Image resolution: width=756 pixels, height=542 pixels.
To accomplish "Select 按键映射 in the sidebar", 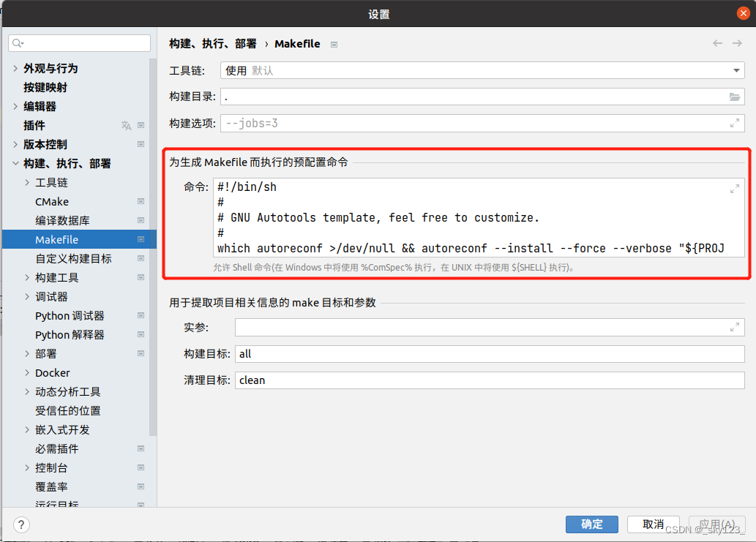I will tap(45, 88).
